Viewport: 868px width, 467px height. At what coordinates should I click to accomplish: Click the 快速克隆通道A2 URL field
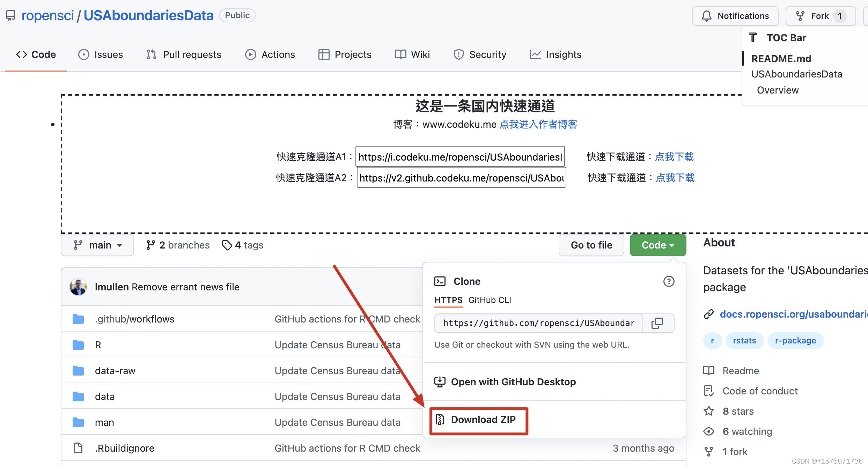tap(461, 178)
